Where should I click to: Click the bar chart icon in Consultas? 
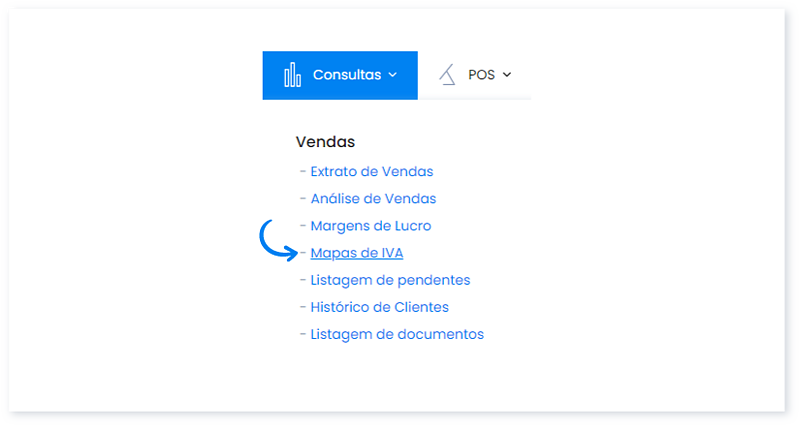point(292,75)
